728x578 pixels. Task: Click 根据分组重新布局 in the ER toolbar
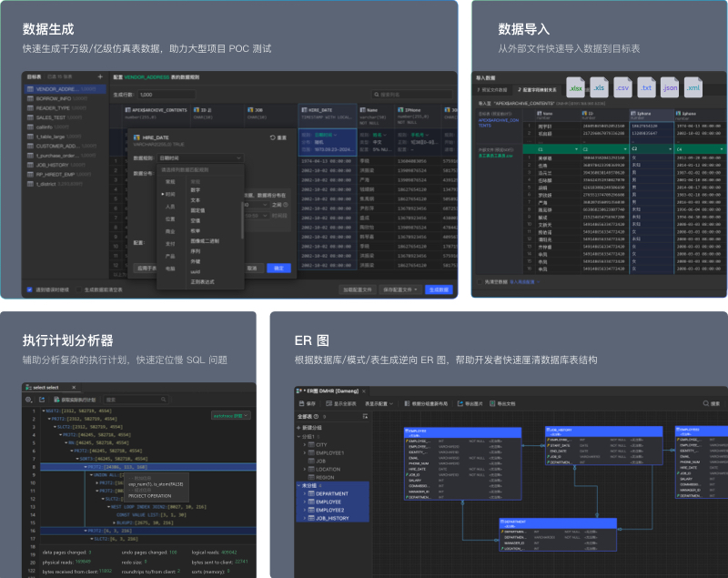pos(426,403)
